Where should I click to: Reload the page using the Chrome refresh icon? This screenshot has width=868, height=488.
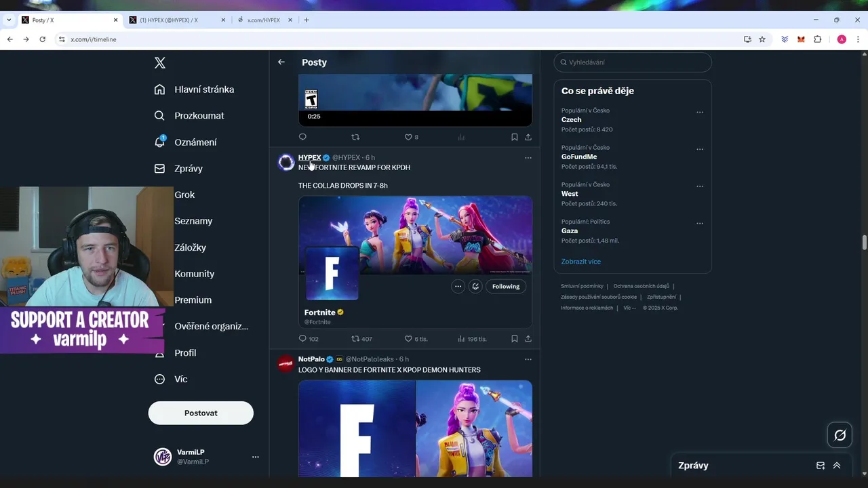pos(42,39)
